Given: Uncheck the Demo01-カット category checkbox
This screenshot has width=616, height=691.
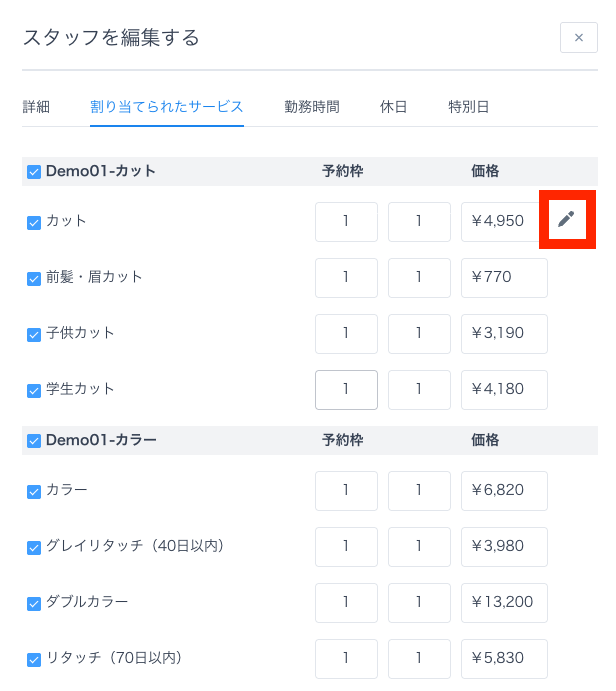Looking at the screenshot, I should tap(34, 171).
